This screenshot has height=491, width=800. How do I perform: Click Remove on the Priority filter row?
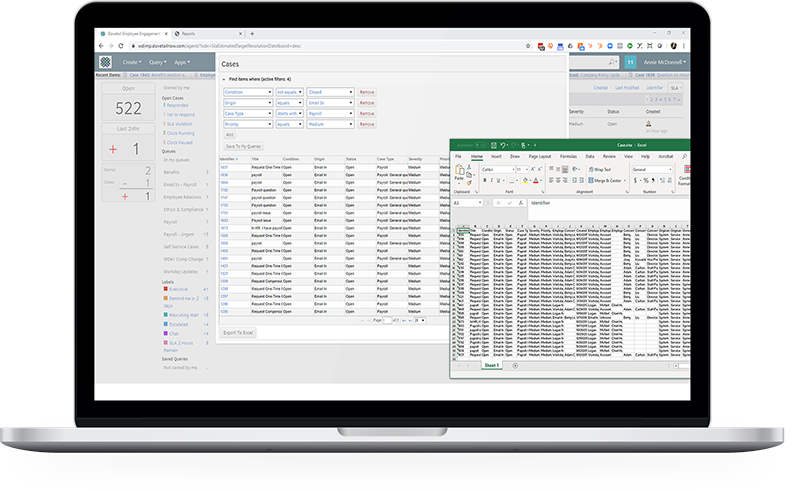366,124
